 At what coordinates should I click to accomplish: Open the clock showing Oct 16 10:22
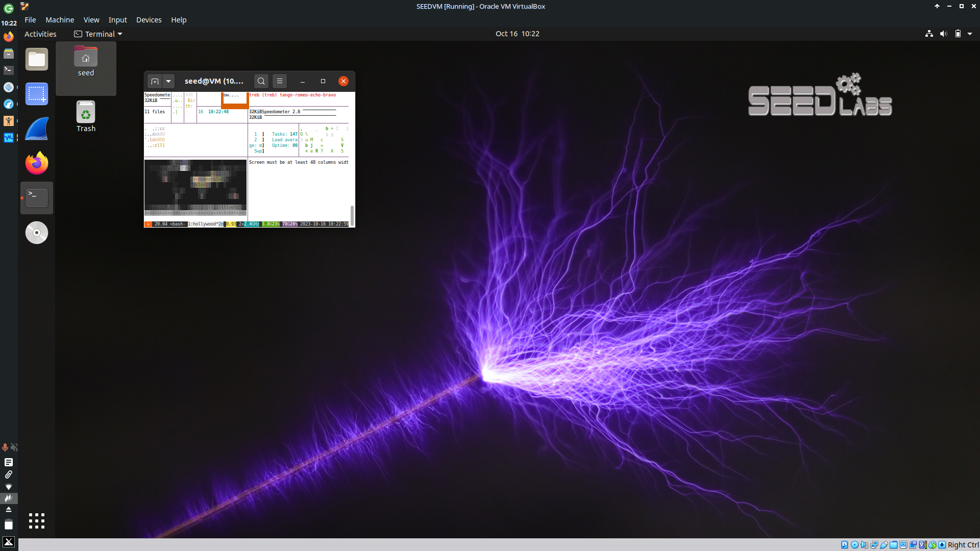coord(517,34)
